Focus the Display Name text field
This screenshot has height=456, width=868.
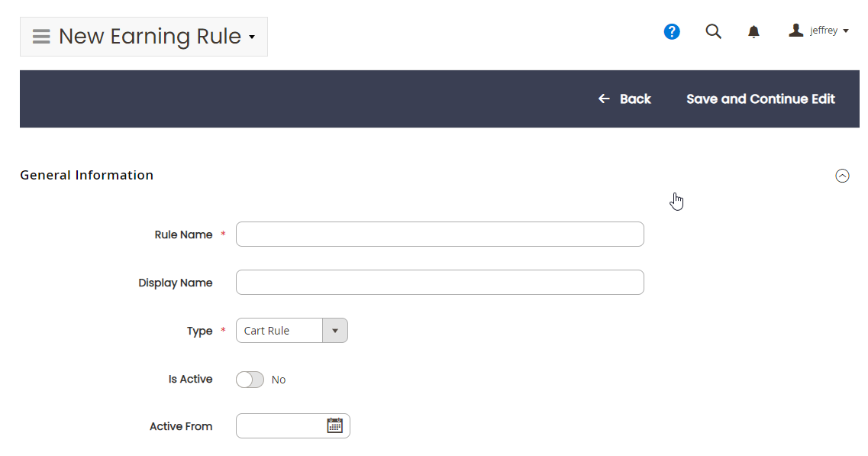(x=440, y=283)
